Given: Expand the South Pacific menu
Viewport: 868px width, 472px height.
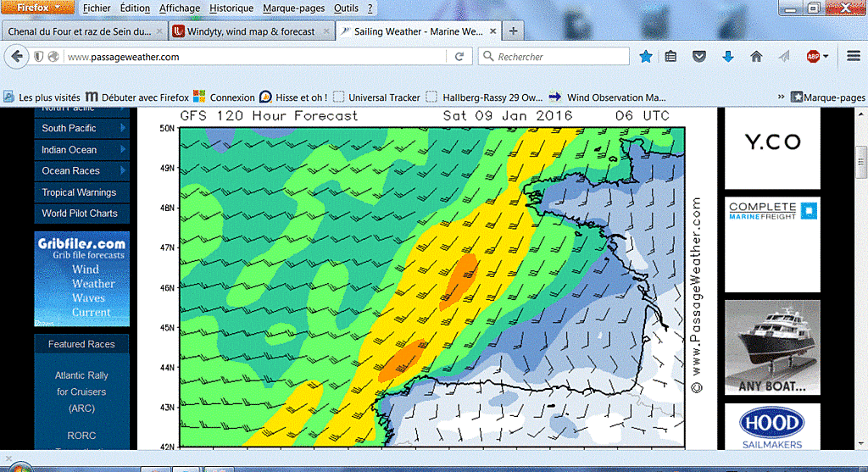Looking at the screenshot, I should [x=82, y=128].
